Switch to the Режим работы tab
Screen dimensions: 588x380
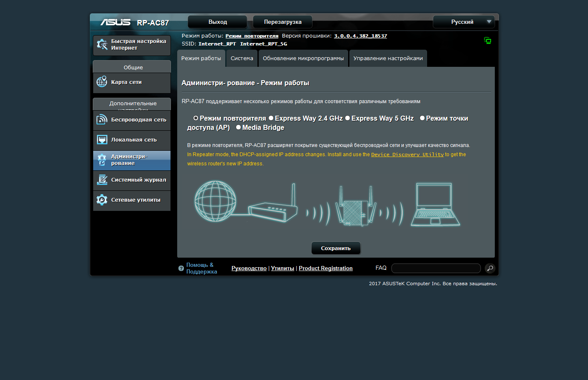[201, 58]
